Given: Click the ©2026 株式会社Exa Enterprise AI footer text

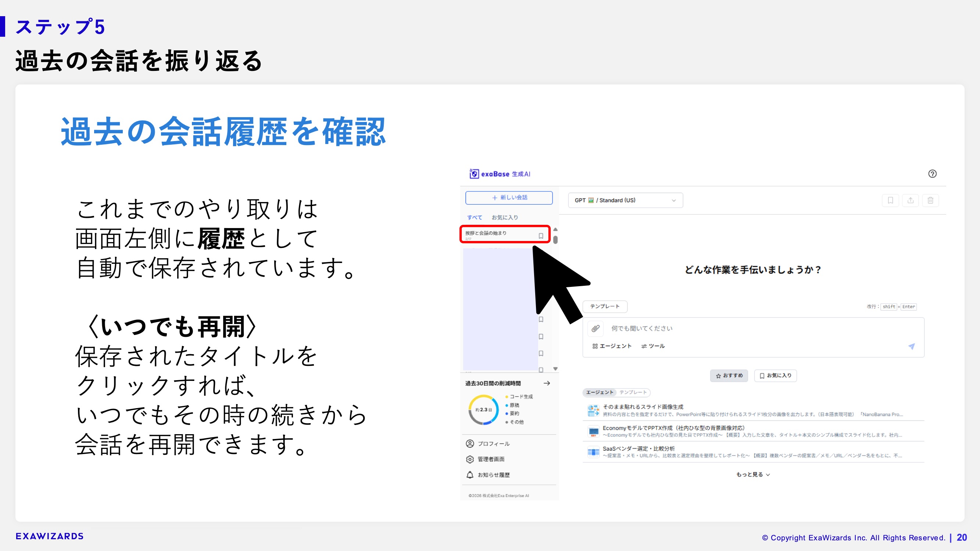Looking at the screenshot, I should tap(498, 496).
